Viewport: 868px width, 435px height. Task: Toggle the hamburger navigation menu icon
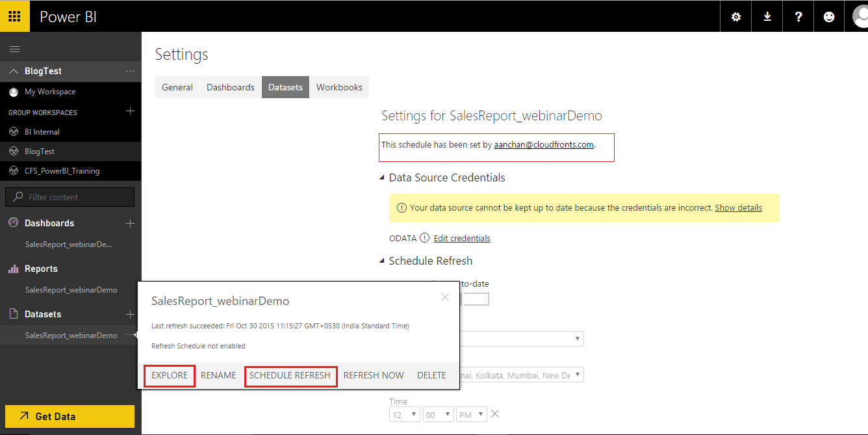tap(14, 49)
